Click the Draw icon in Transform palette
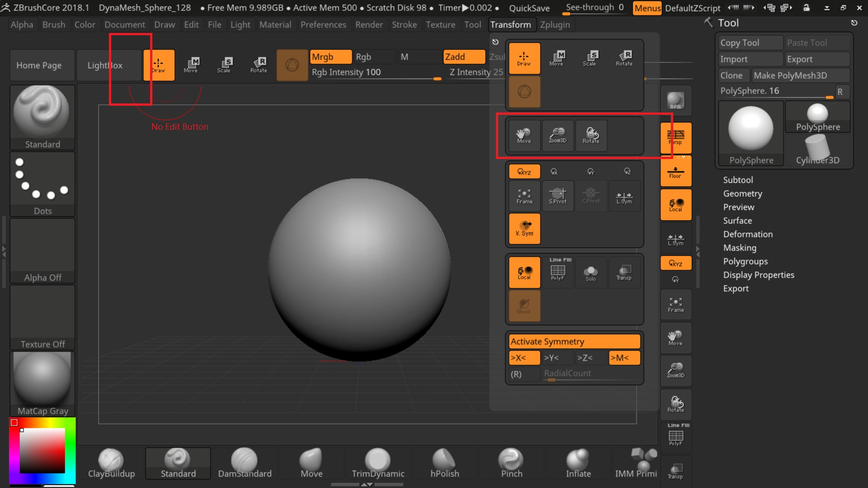This screenshot has width=868, height=488. pos(524,58)
